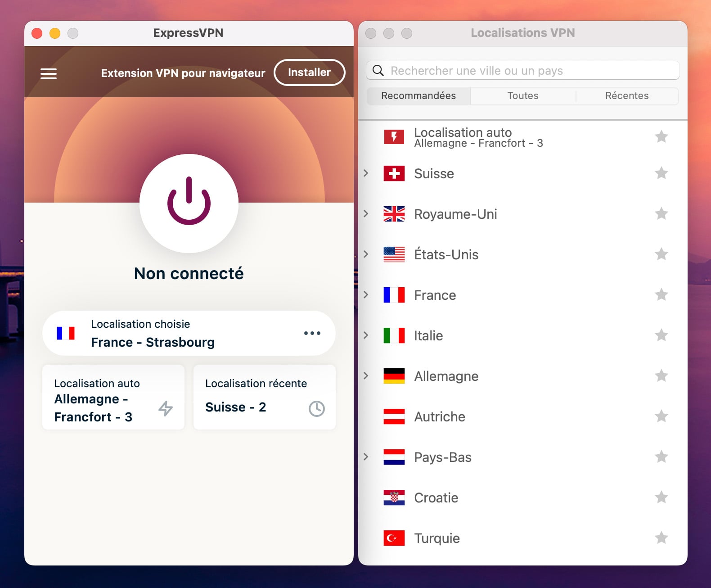Click the Netherlands flag icon
Viewport: 711px width, 588px height.
click(x=394, y=457)
